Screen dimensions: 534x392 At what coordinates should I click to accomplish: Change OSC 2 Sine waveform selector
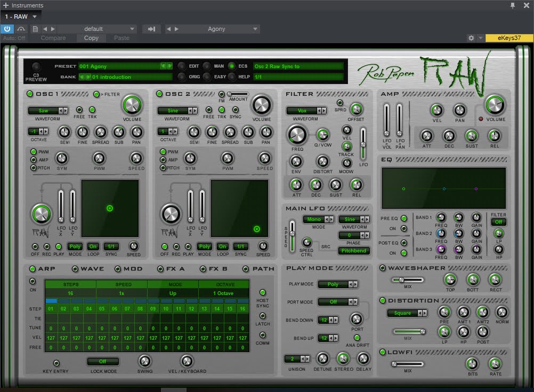click(x=177, y=111)
